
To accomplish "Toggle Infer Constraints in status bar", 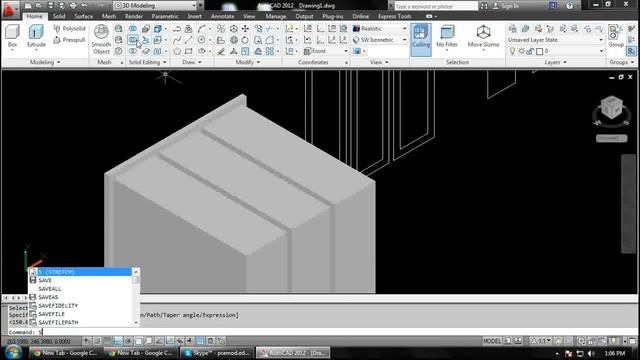I will click(87, 341).
